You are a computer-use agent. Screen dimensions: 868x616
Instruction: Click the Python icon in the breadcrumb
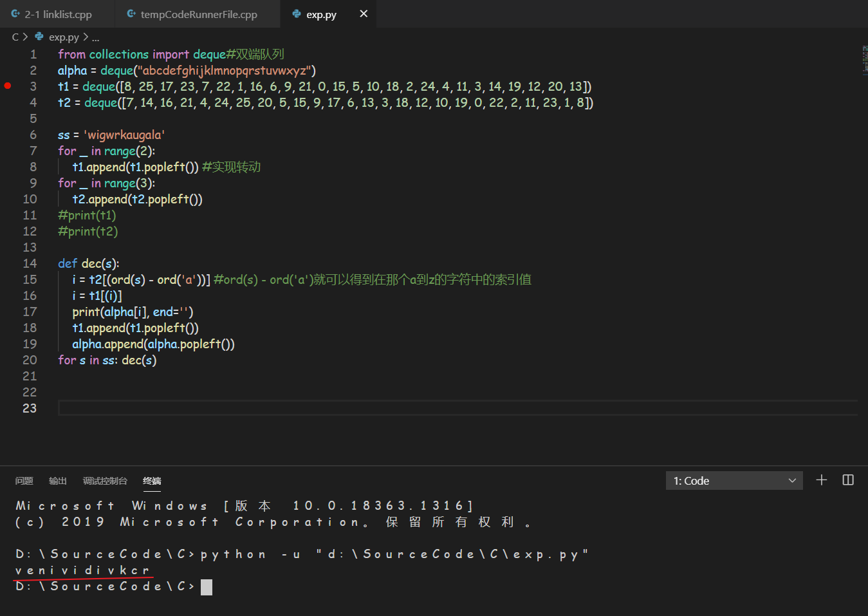pos(39,37)
